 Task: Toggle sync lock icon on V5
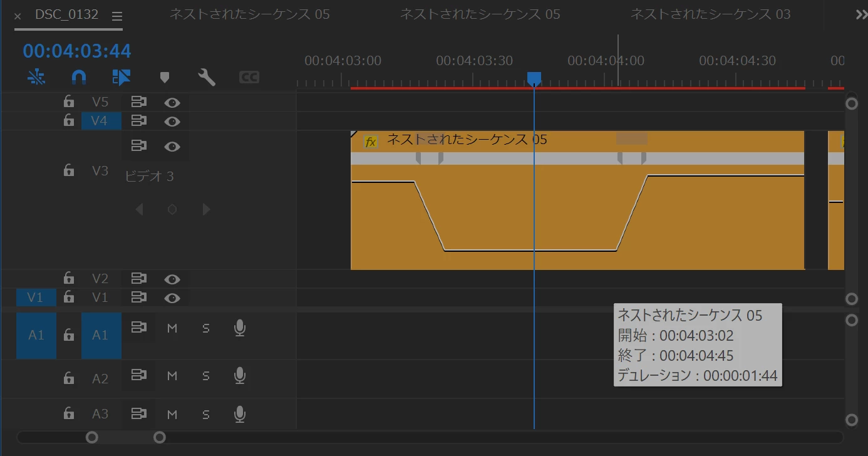(x=139, y=101)
